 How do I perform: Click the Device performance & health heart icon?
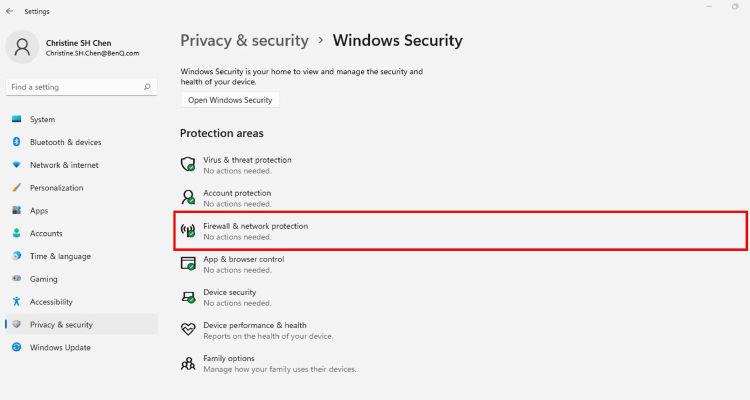coord(188,329)
